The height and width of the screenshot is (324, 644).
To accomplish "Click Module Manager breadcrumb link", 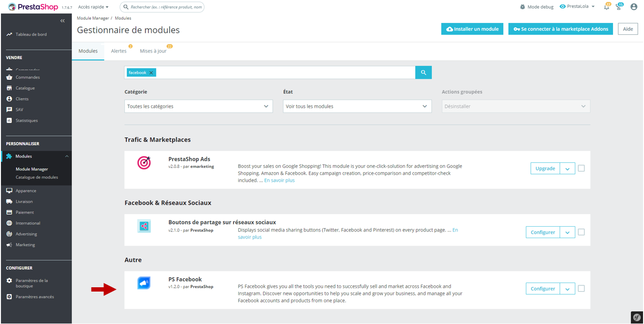I will 93,18.
